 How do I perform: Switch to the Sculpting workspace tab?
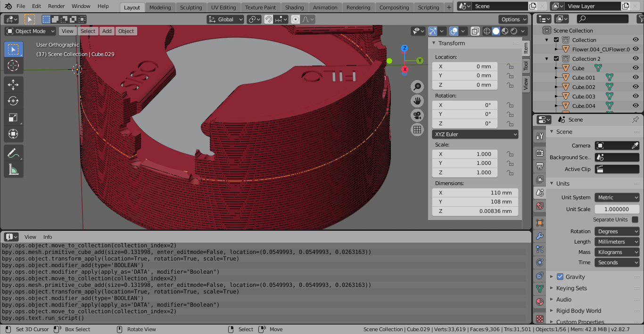pos(191,8)
